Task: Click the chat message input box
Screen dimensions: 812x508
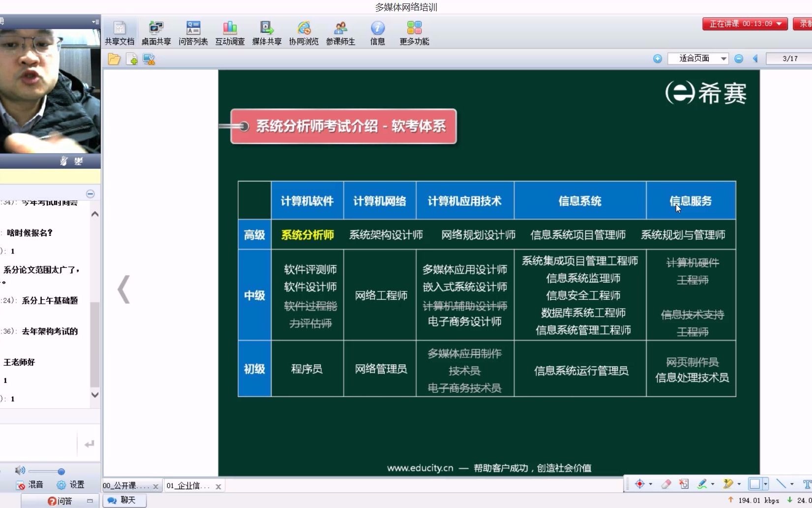Action: coord(38,444)
